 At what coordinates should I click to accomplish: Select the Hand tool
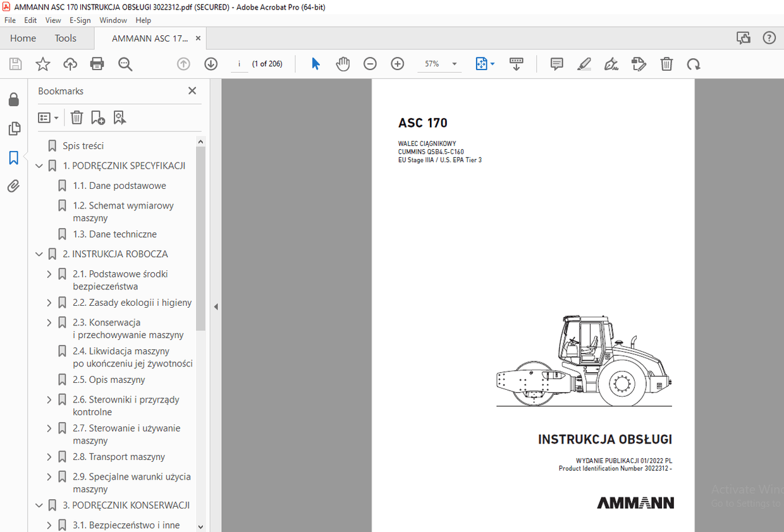pyautogui.click(x=342, y=64)
